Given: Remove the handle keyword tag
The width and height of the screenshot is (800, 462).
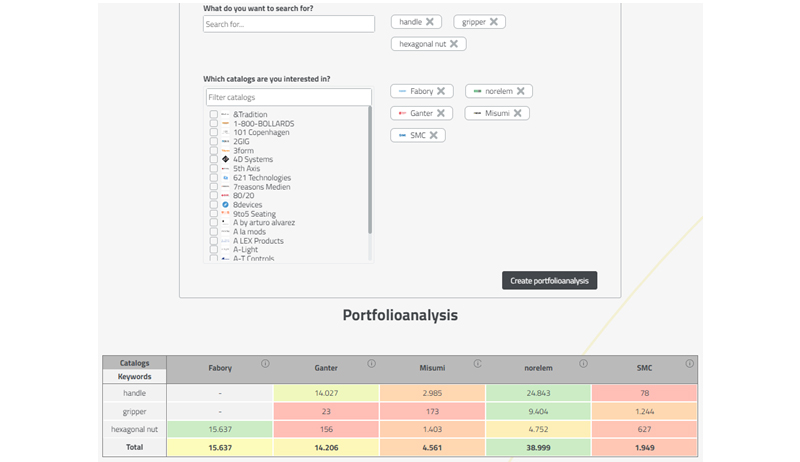Looking at the screenshot, I should click(x=430, y=22).
